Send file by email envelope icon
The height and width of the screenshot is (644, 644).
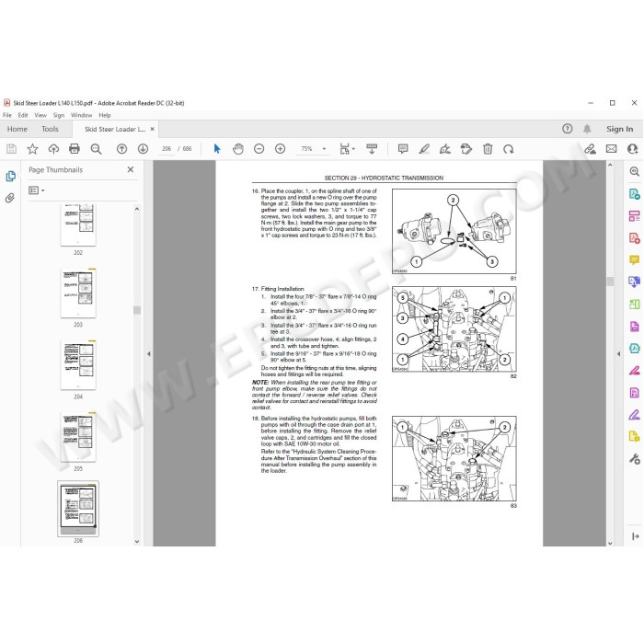click(x=611, y=149)
